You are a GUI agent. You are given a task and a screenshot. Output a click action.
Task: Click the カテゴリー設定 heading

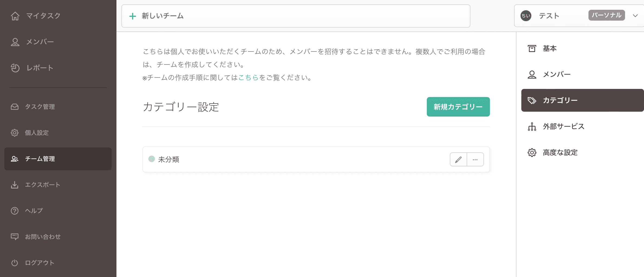(181, 107)
